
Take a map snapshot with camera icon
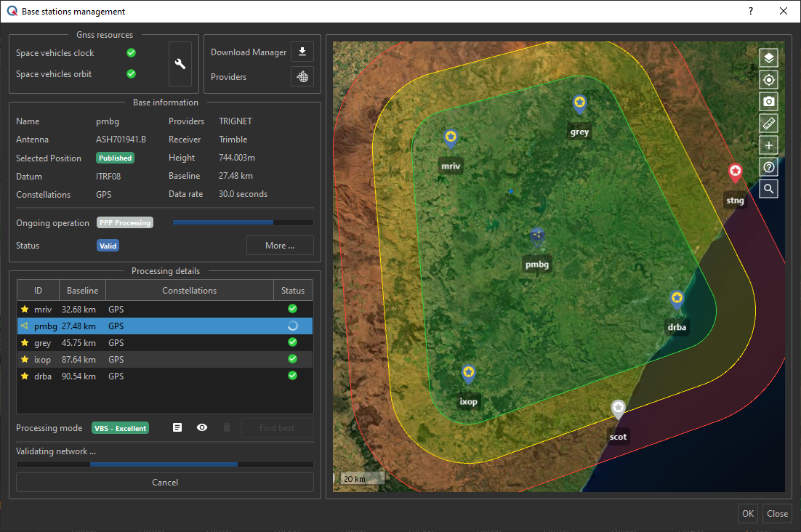[768, 102]
